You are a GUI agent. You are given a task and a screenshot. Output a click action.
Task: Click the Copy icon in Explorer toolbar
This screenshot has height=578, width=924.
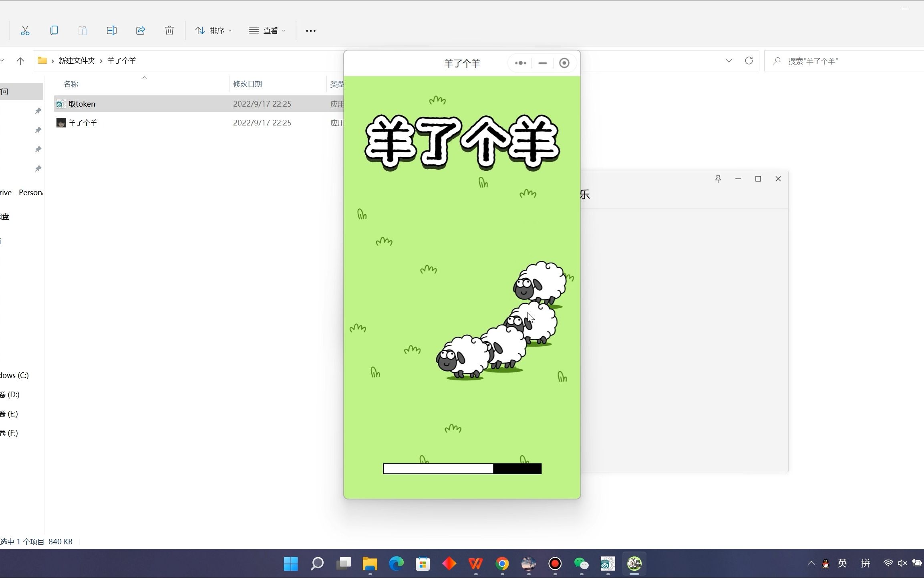54,30
